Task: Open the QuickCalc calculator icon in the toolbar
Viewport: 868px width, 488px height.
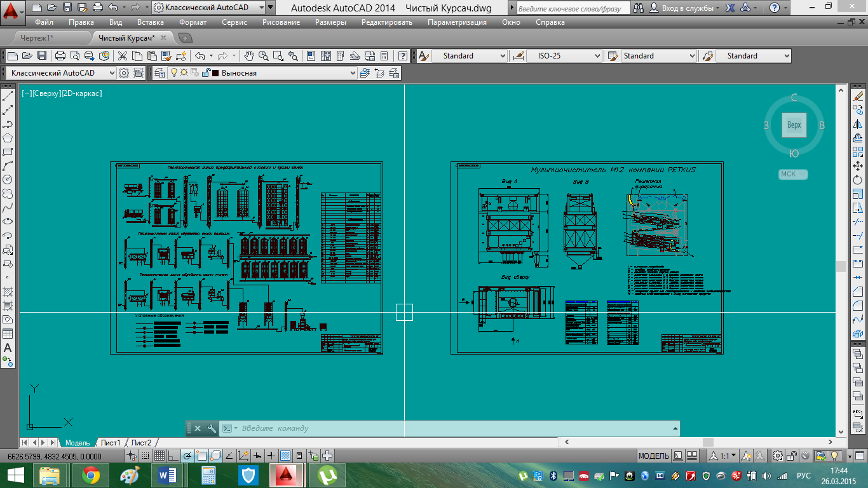Action: [x=384, y=56]
